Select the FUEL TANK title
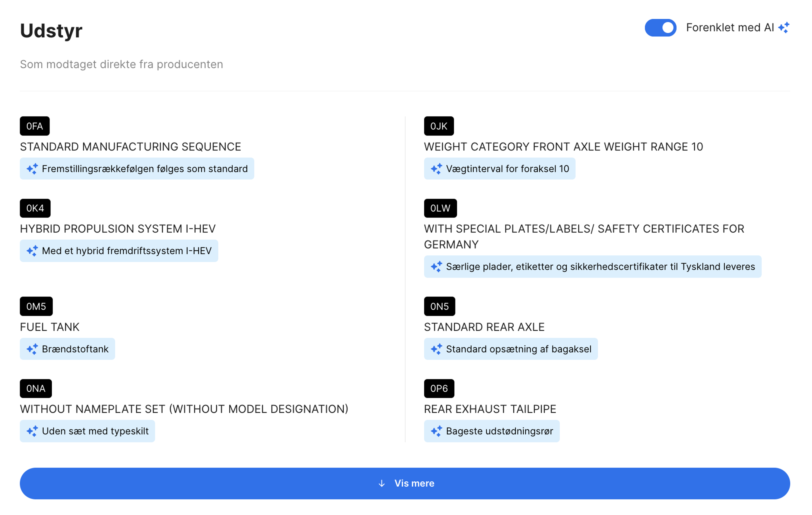Viewport: 812px width, 515px height. 49,327
